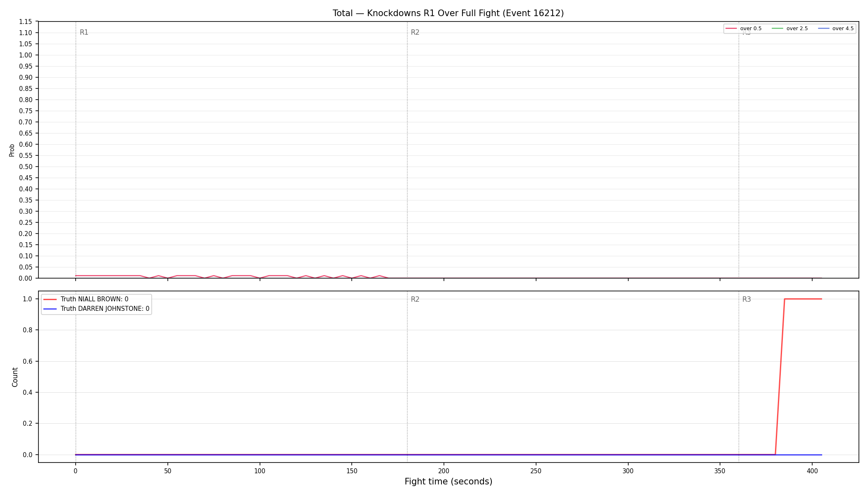Click the 400 tick on the fight time axis
The height and width of the screenshot is (496, 868).
pos(812,471)
